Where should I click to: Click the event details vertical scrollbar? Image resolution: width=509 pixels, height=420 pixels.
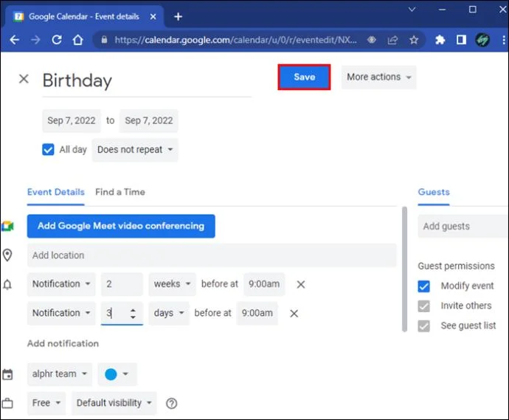click(404, 269)
